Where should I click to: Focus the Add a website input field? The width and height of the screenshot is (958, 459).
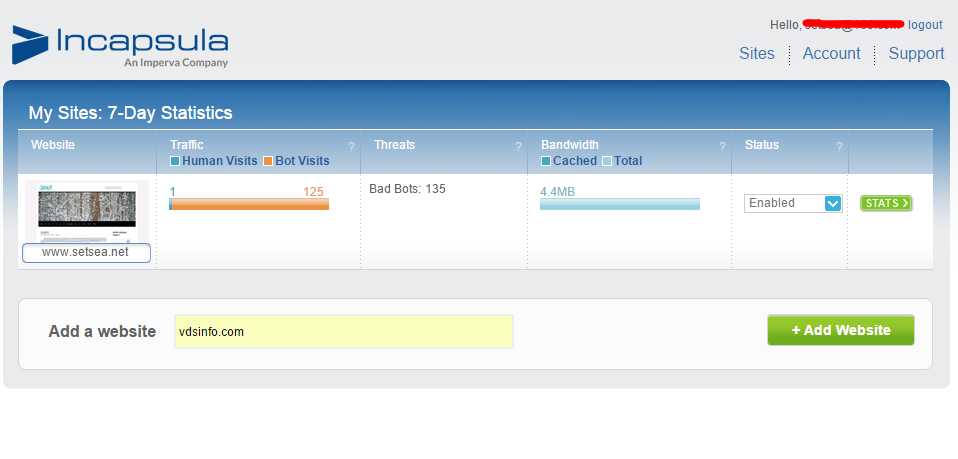pos(344,332)
